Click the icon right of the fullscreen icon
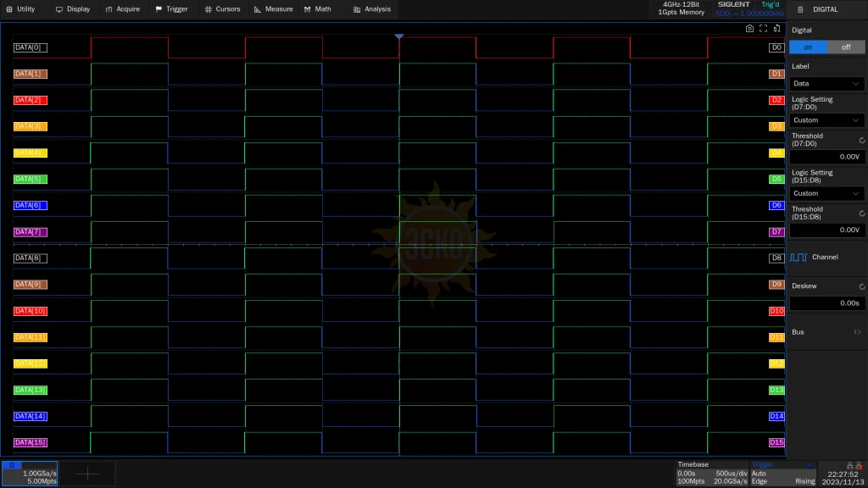This screenshot has height=488, width=868. (x=777, y=29)
